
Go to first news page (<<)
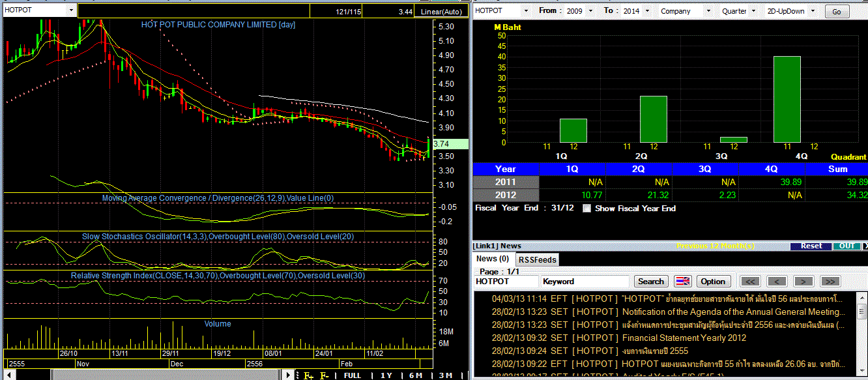point(751,282)
